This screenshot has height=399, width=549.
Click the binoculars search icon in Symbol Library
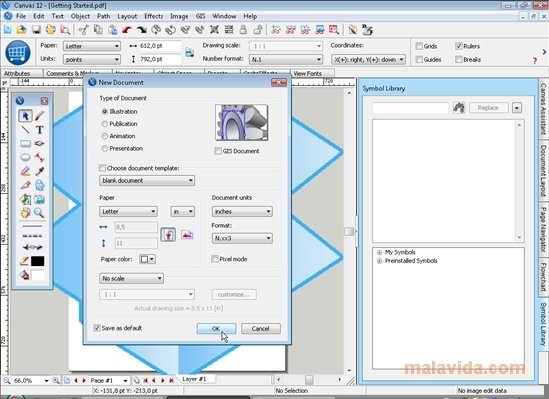click(459, 107)
